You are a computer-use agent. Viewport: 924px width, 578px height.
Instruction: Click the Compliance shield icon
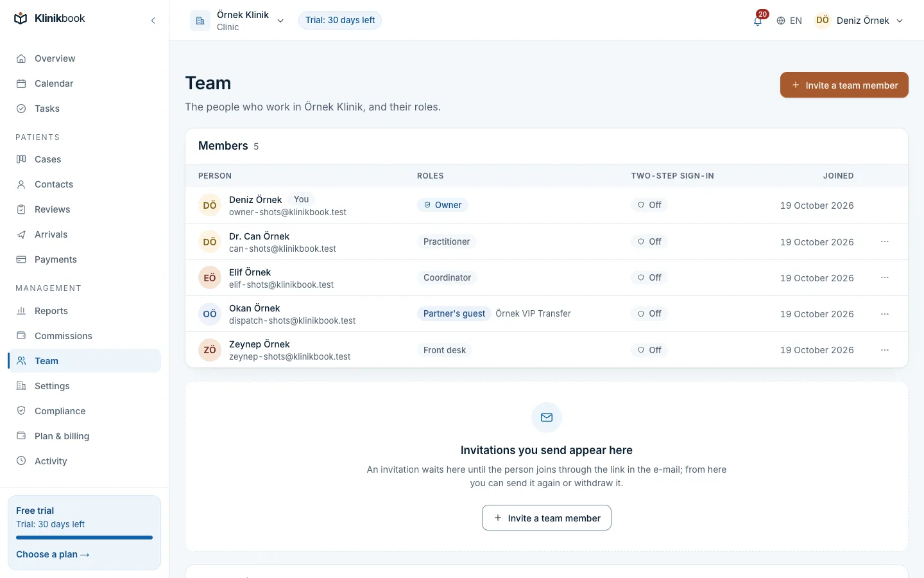point(21,411)
